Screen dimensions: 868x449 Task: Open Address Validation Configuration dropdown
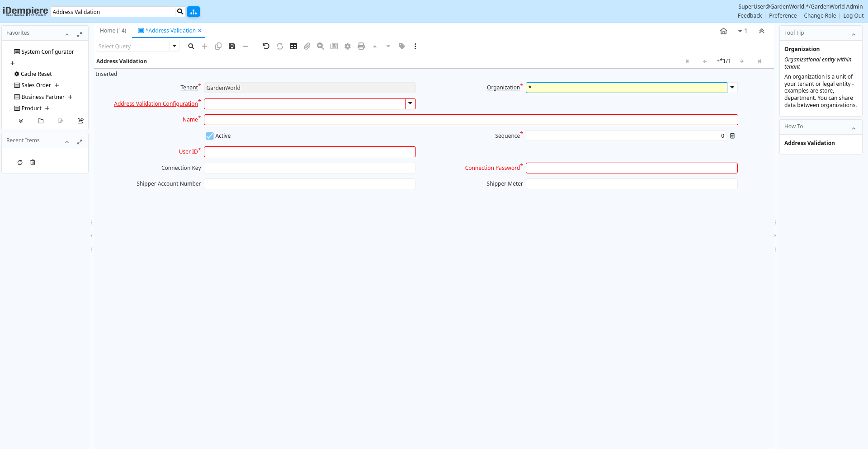410,104
